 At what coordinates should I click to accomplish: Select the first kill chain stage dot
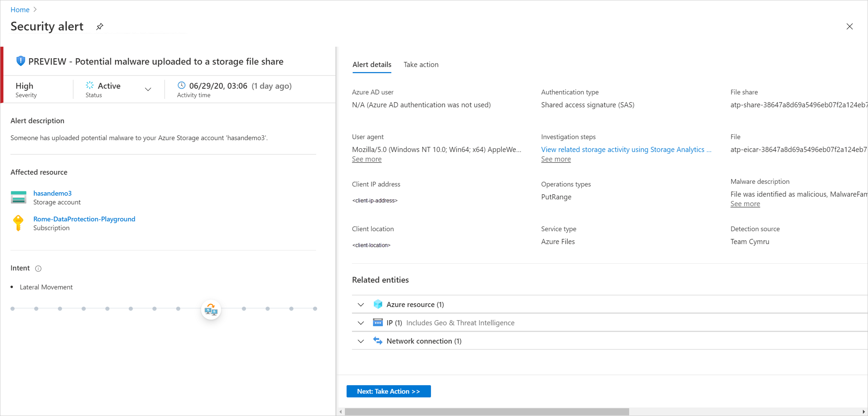pos(13,308)
